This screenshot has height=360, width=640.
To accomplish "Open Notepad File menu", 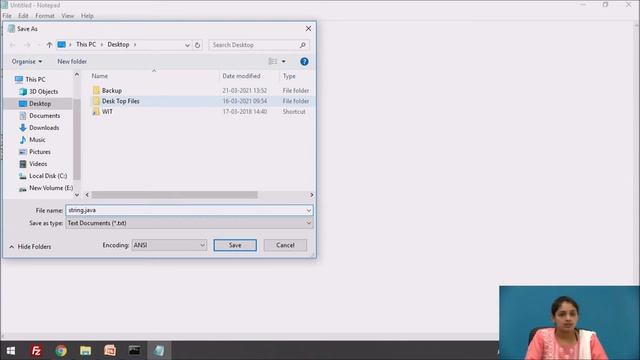I will (x=7, y=16).
